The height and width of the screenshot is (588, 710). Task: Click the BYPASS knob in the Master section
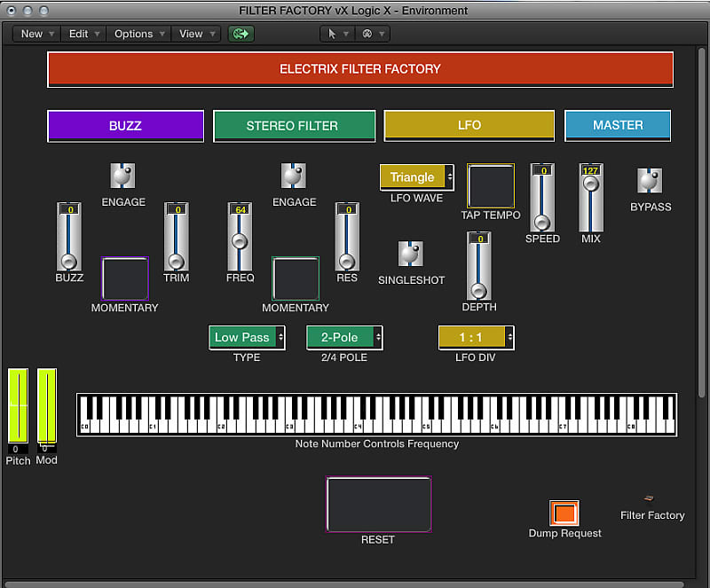pos(651,179)
